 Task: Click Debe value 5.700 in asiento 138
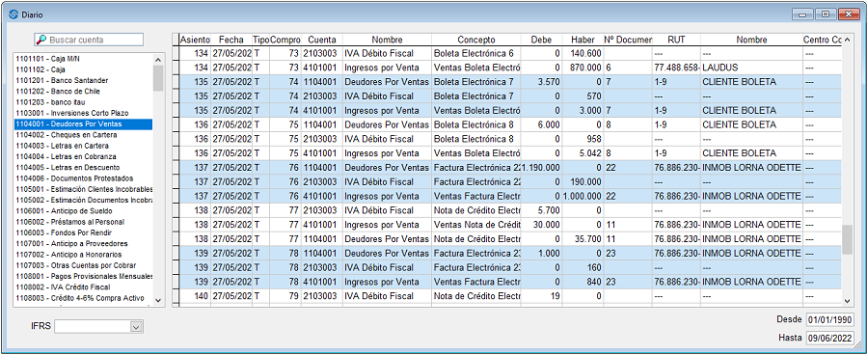541,210
